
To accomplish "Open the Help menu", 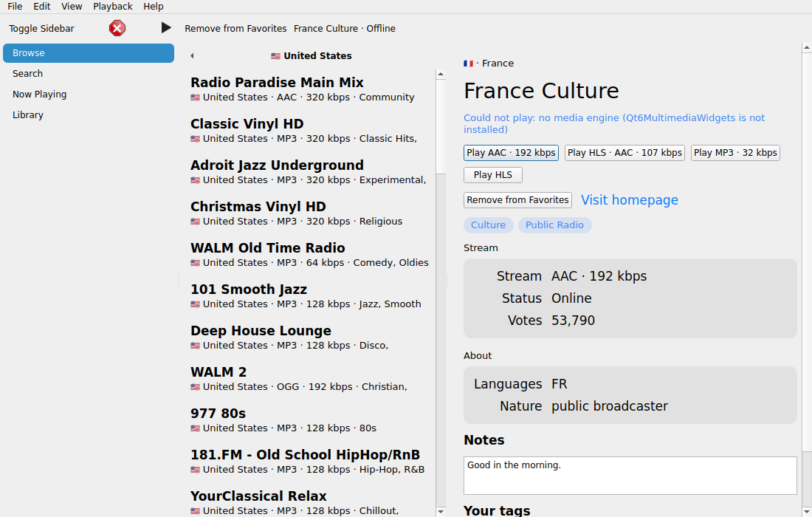I will click(x=154, y=6).
